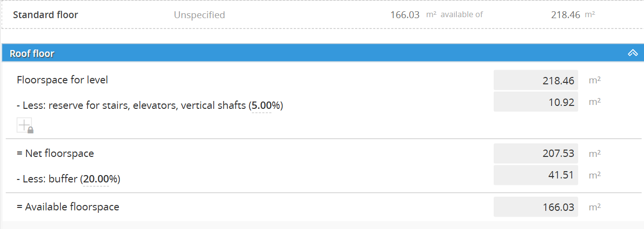
Task: Open the Standard floor row
Action: click(x=45, y=15)
